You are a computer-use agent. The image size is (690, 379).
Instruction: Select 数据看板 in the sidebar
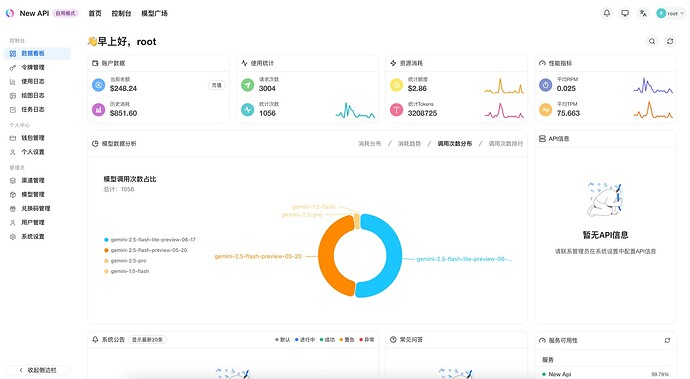coord(37,53)
